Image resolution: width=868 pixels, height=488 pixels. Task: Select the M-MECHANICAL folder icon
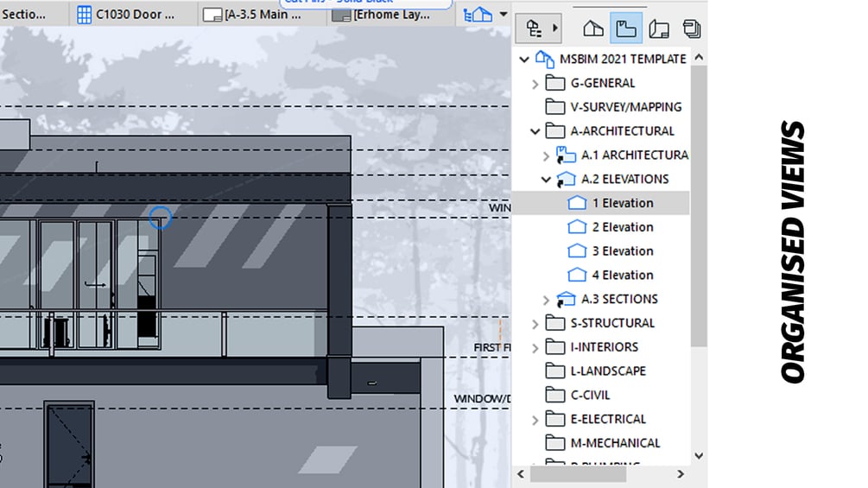[555, 443]
